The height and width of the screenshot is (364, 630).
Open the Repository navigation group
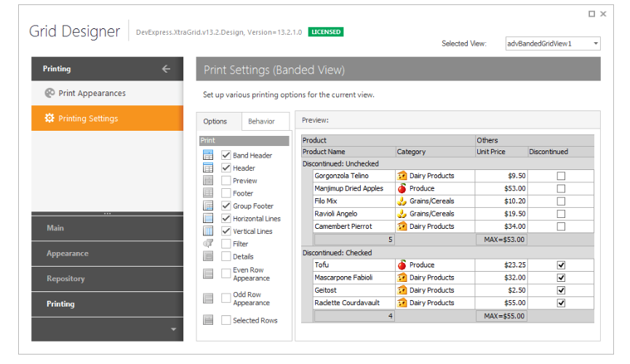107,278
